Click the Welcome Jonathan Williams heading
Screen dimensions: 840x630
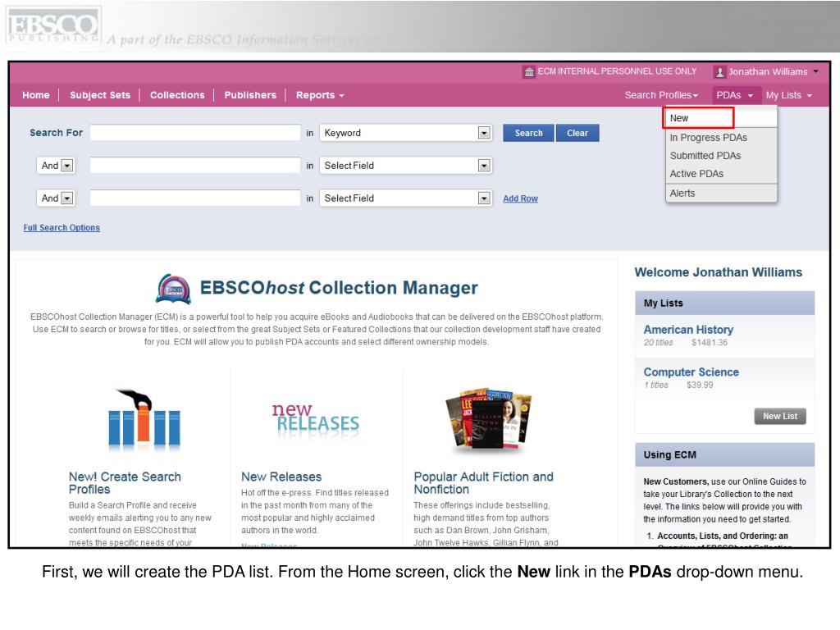click(719, 272)
